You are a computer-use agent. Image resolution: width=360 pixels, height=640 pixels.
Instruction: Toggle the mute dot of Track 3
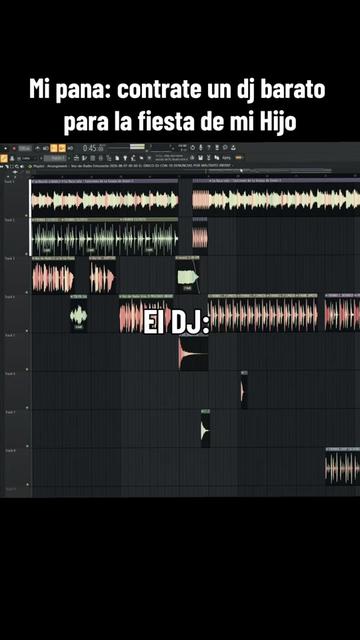click(x=27, y=292)
